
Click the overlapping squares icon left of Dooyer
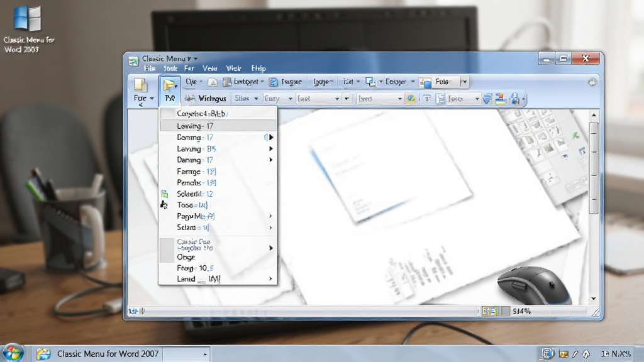click(x=370, y=82)
